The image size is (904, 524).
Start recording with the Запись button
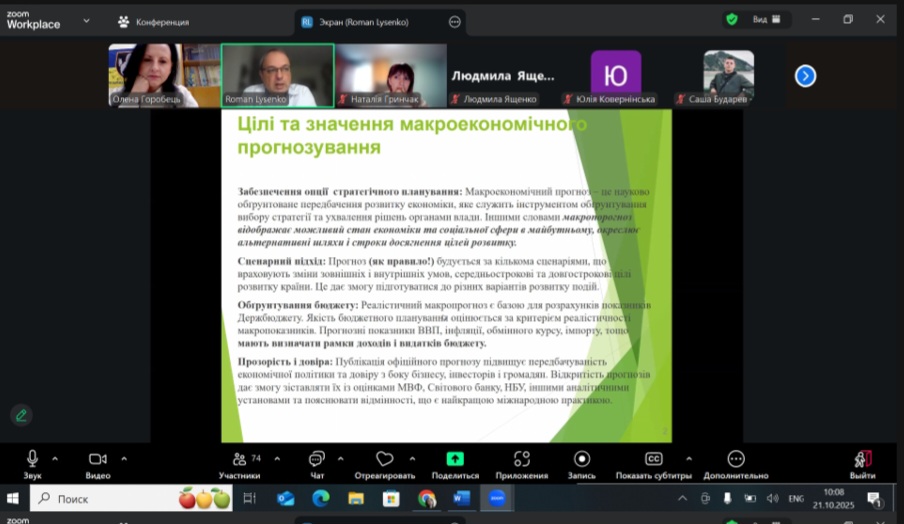[582, 463]
